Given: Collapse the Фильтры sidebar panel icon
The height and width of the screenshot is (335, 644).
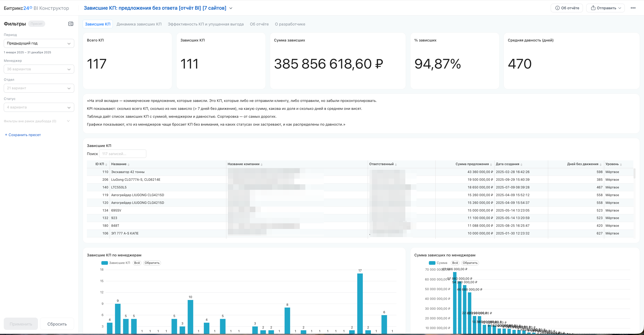Looking at the screenshot, I should coord(71,24).
